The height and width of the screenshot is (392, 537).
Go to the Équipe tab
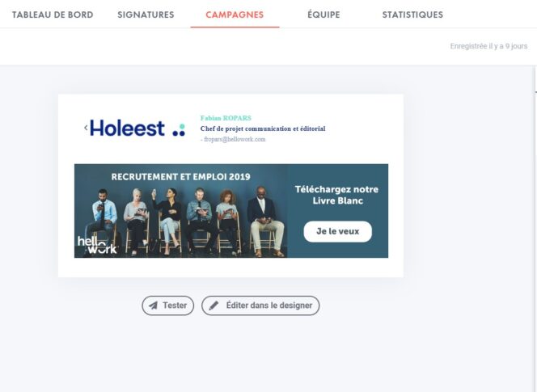click(x=323, y=15)
